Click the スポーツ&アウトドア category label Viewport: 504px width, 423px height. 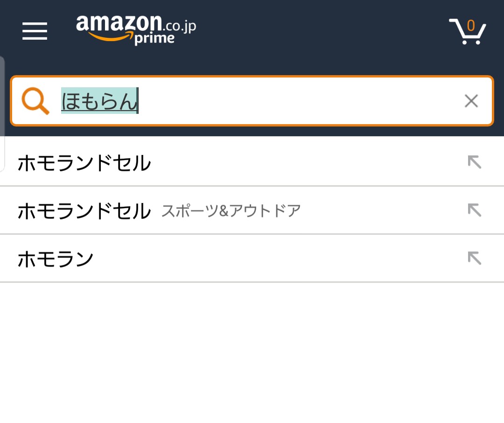231,211
